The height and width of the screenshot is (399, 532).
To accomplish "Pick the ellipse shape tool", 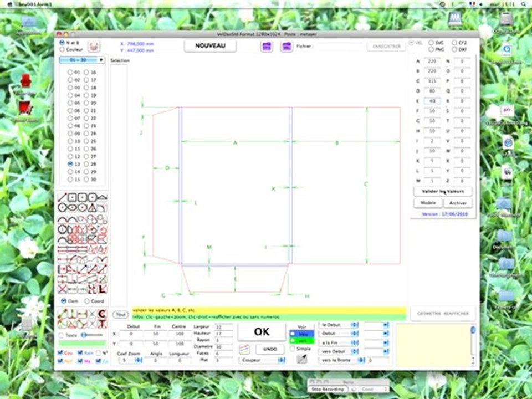I will [72, 208].
